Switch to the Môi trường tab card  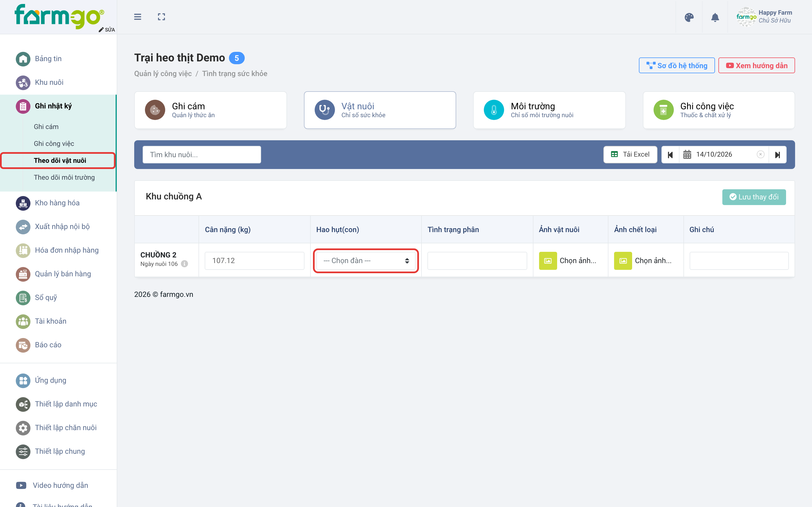[549, 110]
